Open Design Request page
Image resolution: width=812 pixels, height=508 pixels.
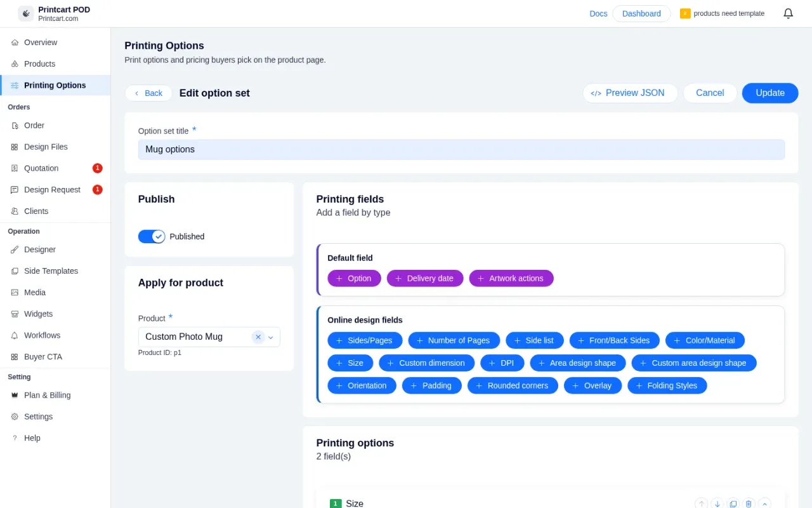55,190
